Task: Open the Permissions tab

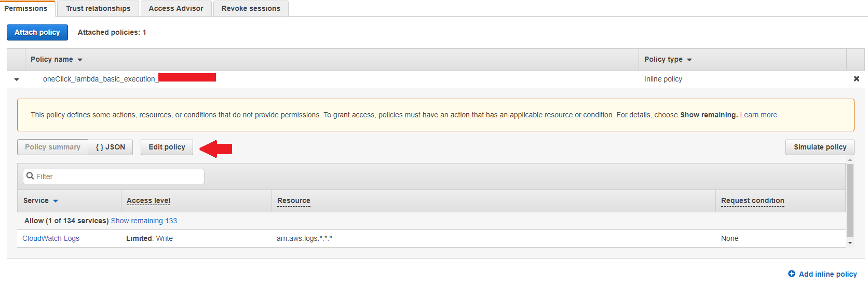Action: coord(26,8)
